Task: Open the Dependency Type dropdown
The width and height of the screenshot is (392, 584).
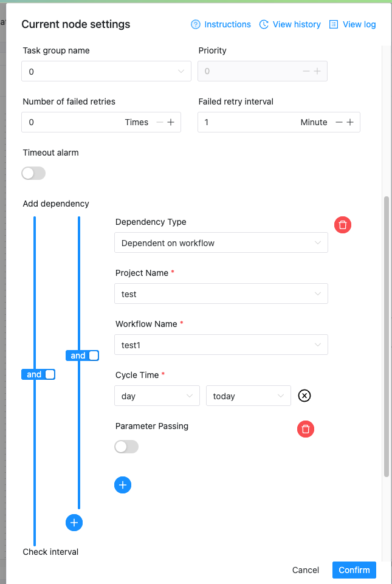Action: pyautogui.click(x=221, y=243)
